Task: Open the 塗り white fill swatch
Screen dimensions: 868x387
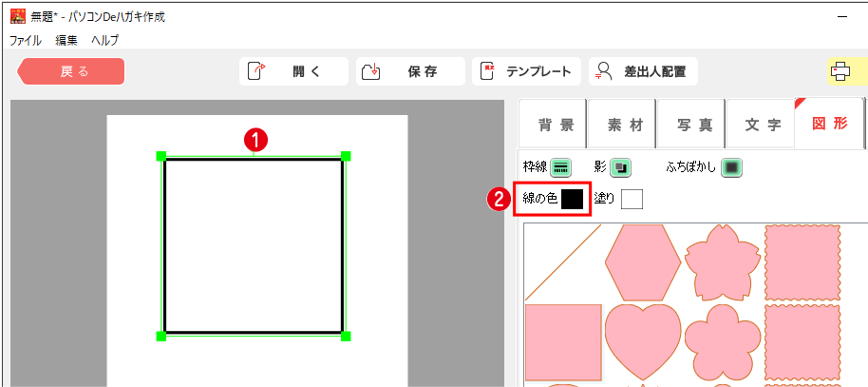Action: coord(632,199)
